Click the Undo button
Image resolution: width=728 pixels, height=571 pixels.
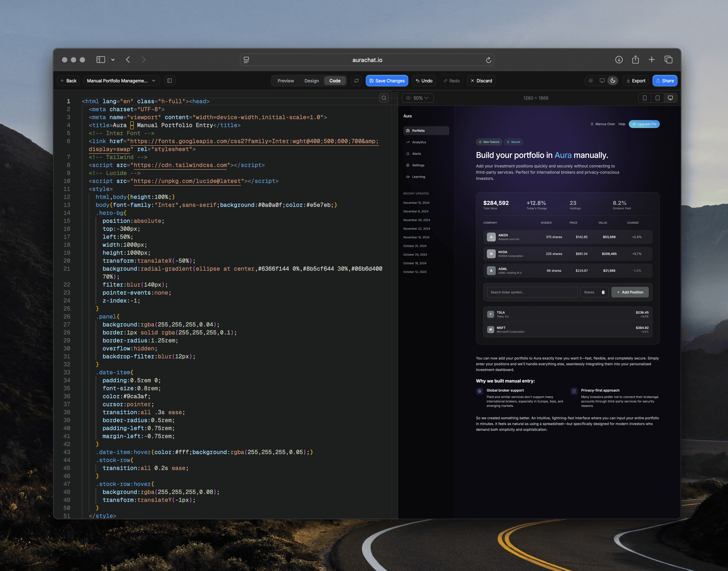(x=424, y=81)
